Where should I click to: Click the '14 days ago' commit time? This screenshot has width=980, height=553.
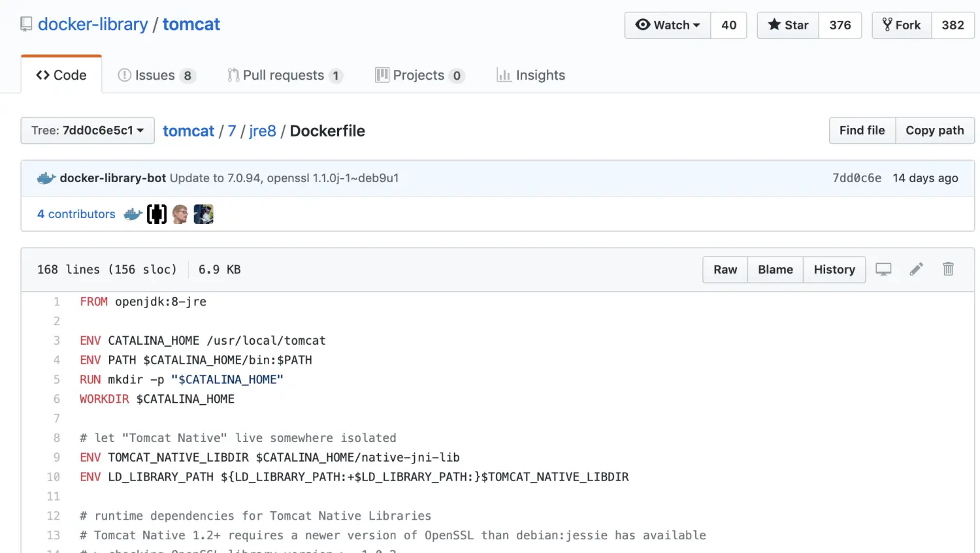click(x=925, y=178)
